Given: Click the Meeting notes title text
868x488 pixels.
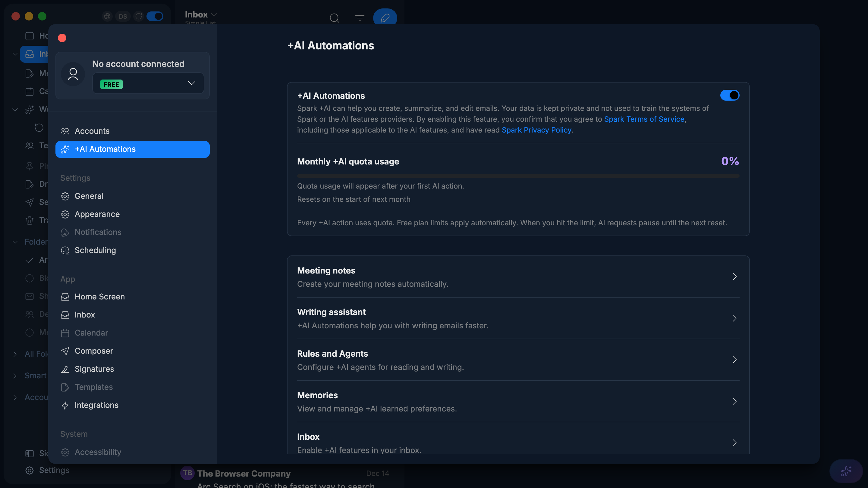Looking at the screenshot, I should (x=326, y=271).
